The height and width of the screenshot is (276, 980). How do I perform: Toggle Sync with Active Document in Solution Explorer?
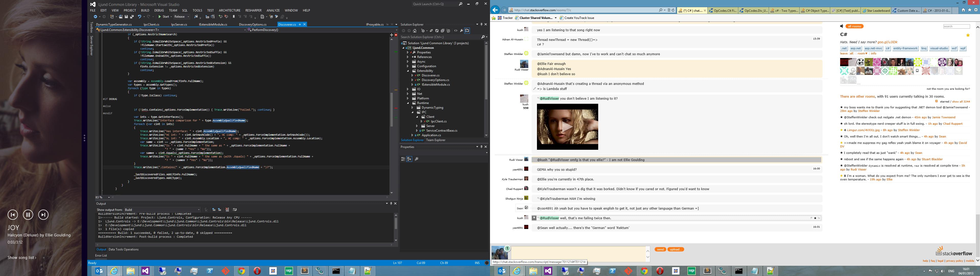[431, 31]
